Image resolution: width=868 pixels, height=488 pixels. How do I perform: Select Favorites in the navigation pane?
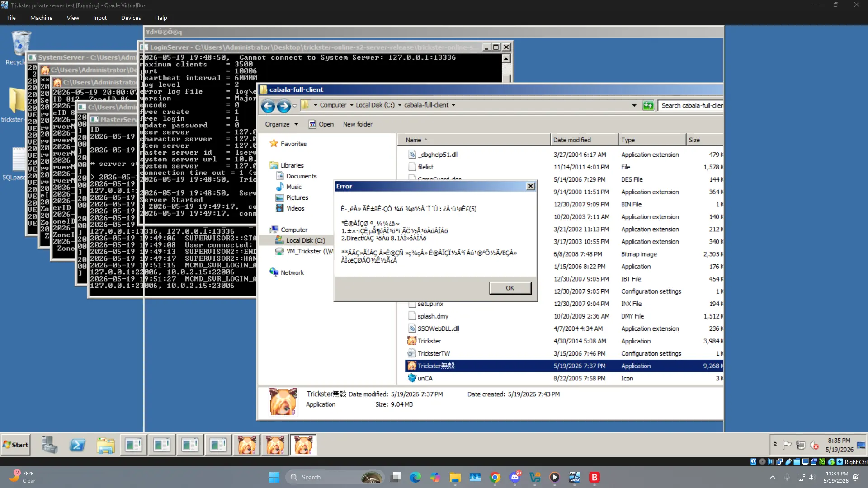tap(288, 144)
